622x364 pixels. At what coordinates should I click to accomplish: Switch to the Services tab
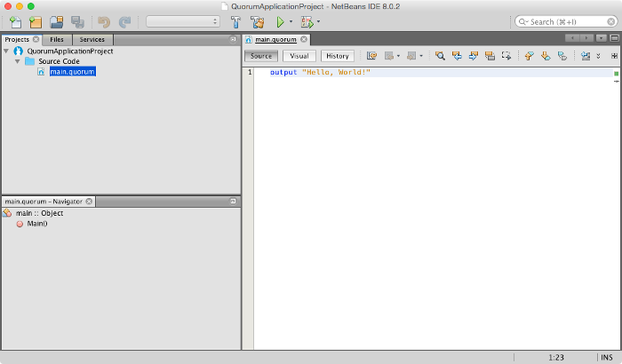click(92, 40)
